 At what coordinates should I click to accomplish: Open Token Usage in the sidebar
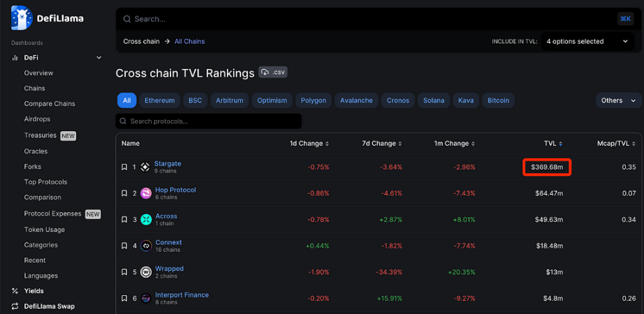(x=45, y=230)
